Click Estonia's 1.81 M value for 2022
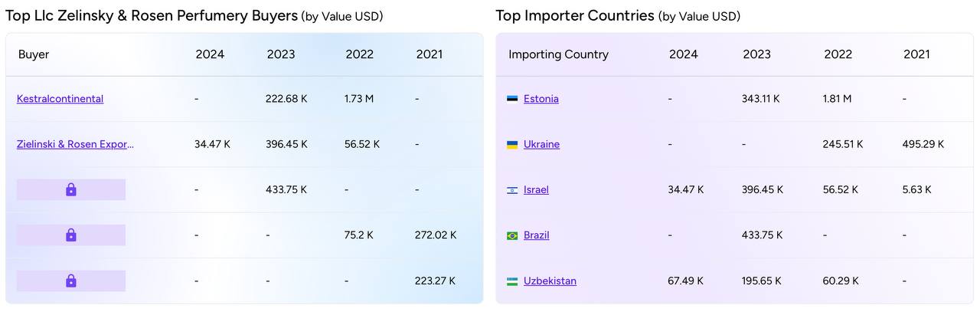Image resolution: width=980 pixels, height=312 pixels. (x=838, y=99)
